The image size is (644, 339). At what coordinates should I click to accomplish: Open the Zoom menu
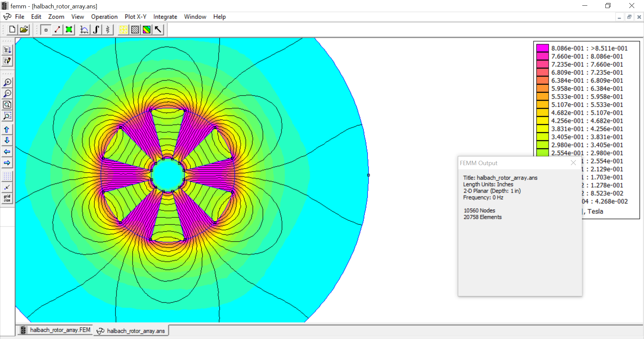point(56,17)
